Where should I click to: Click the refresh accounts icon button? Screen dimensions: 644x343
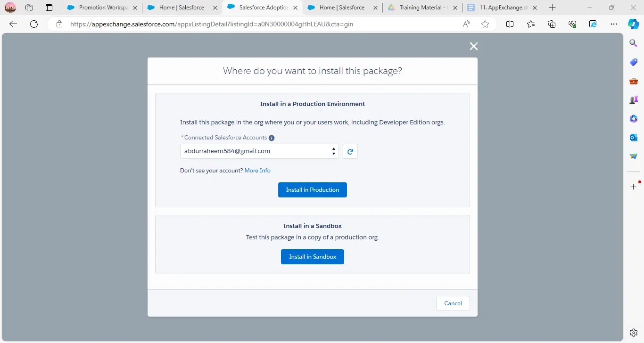[350, 151]
